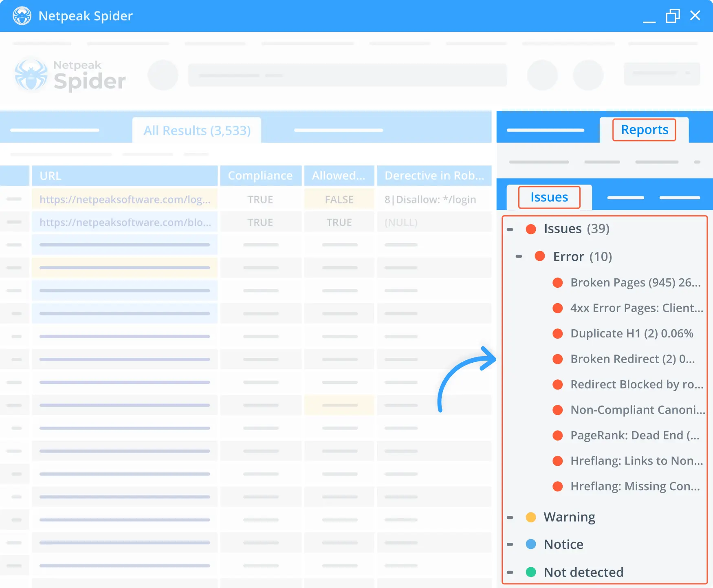Image resolution: width=713 pixels, height=588 pixels.
Task: Click the Error (10) label
Action: tap(583, 257)
